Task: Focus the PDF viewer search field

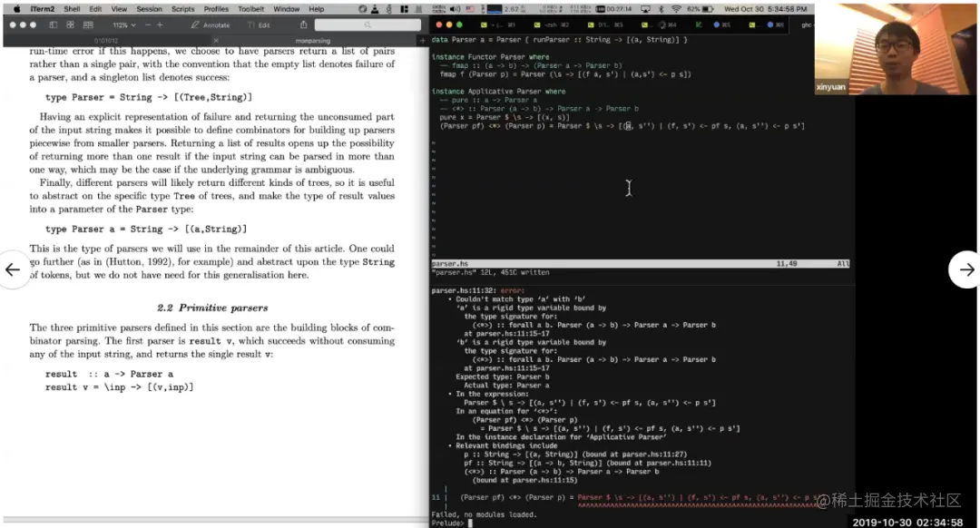Action: pos(367,25)
